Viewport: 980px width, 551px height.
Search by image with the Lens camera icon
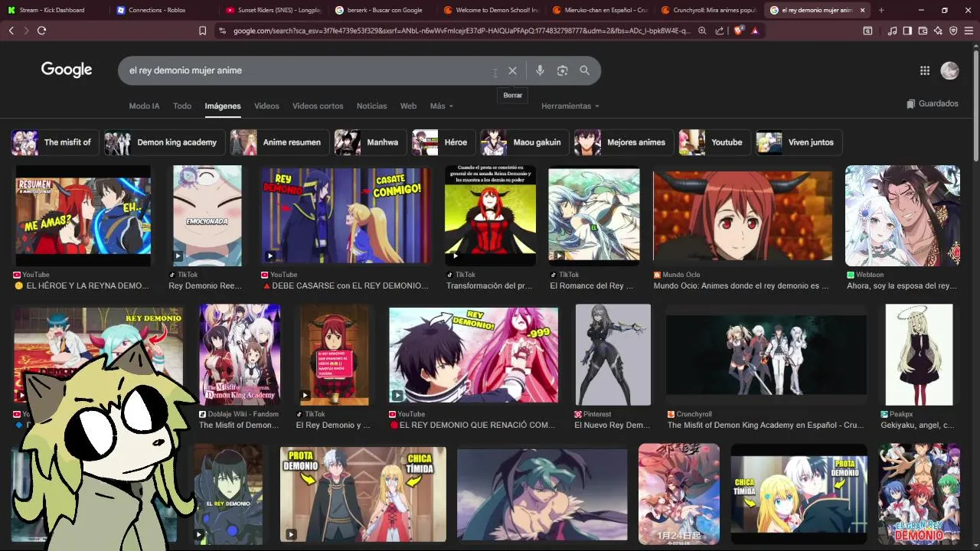pos(562,70)
